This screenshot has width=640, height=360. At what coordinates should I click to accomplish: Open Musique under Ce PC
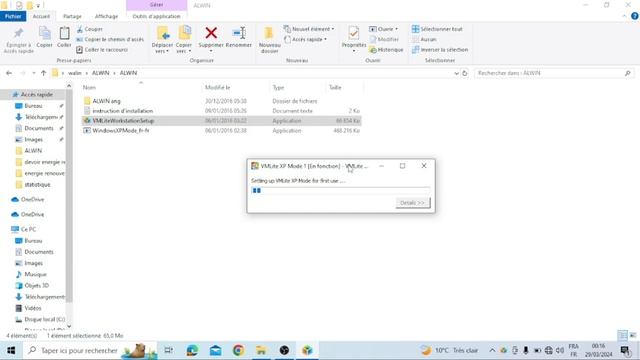click(35, 274)
